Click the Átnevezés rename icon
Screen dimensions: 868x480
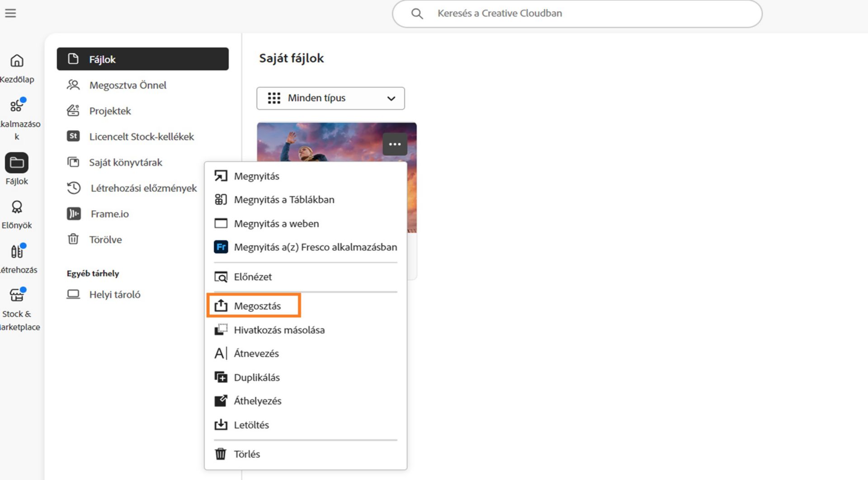[220, 353]
